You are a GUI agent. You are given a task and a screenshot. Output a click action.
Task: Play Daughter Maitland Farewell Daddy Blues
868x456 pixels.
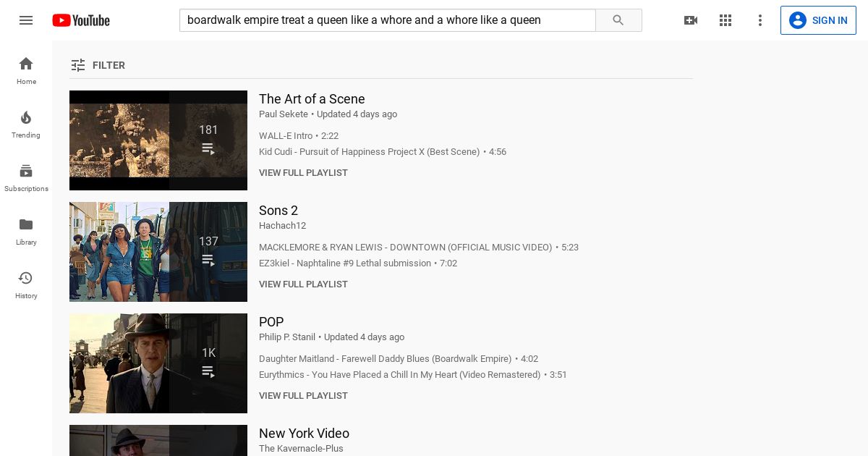click(x=399, y=359)
